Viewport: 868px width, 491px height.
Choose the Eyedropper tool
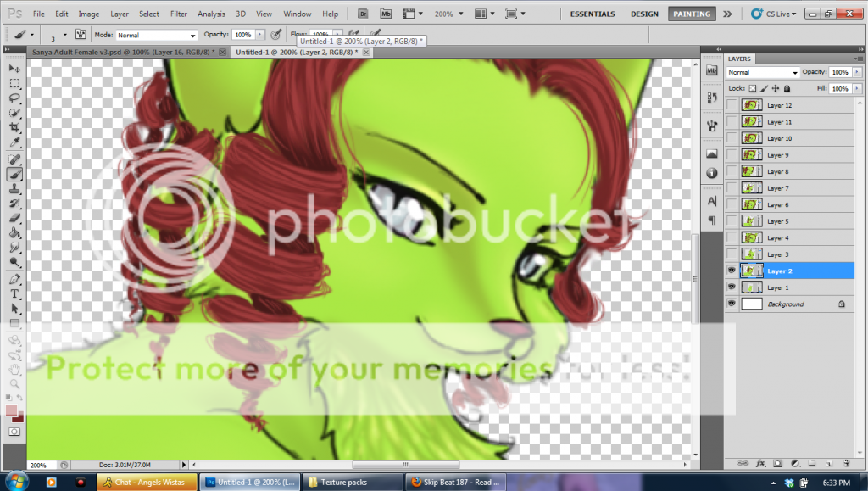coord(14,142)
